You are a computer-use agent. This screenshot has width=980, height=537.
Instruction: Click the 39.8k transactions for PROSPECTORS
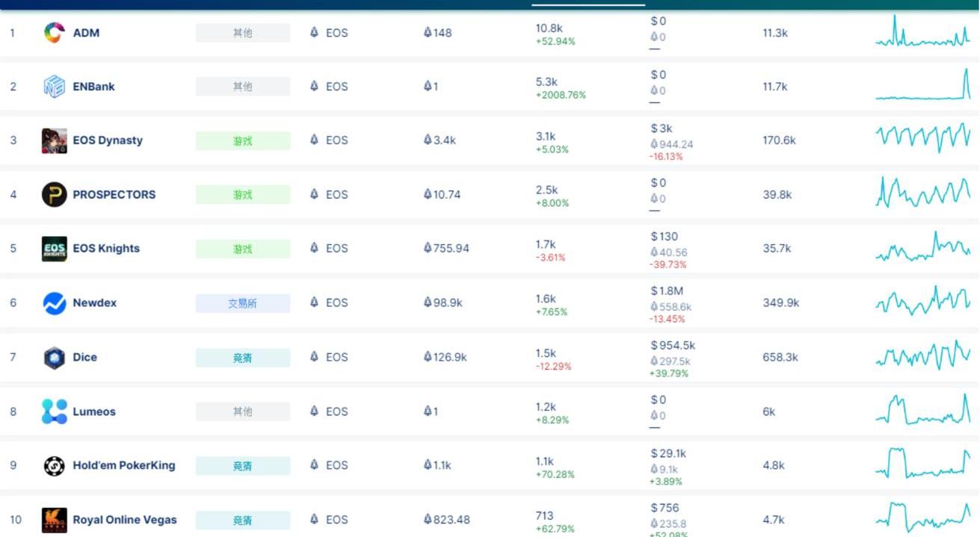pos(777,194)
